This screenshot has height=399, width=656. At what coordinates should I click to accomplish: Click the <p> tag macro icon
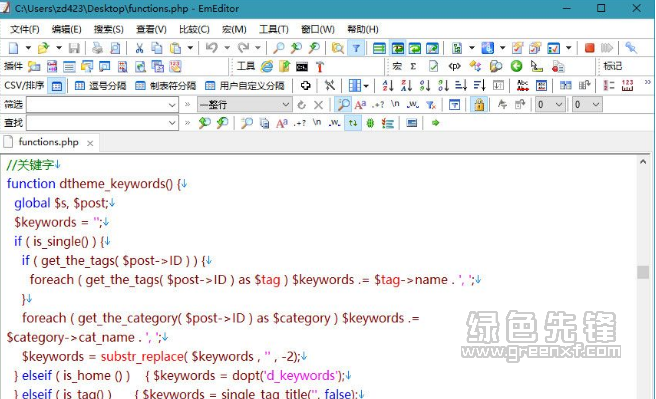(x=454, y=66)
